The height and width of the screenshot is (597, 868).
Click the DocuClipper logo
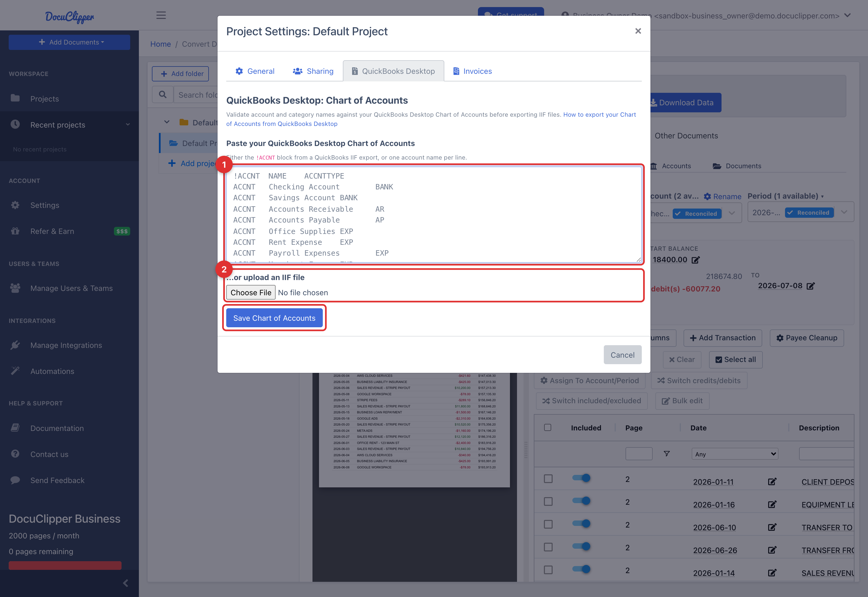pyautogui.click(x=69, y=17)
